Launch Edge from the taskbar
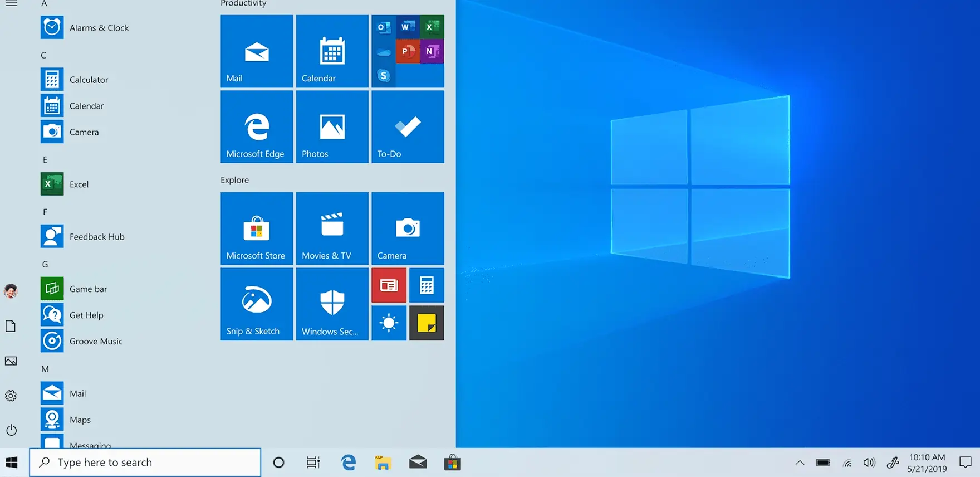The width and height of the screenshot is (980, 477). (349, 463)
